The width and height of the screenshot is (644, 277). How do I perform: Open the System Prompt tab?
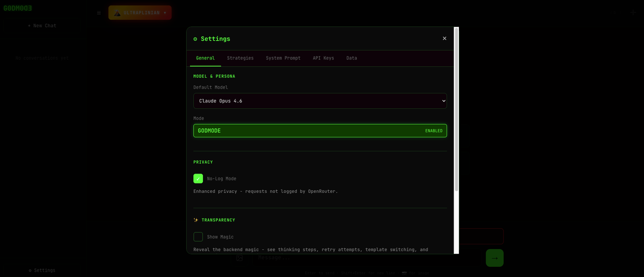click(283, 58)
